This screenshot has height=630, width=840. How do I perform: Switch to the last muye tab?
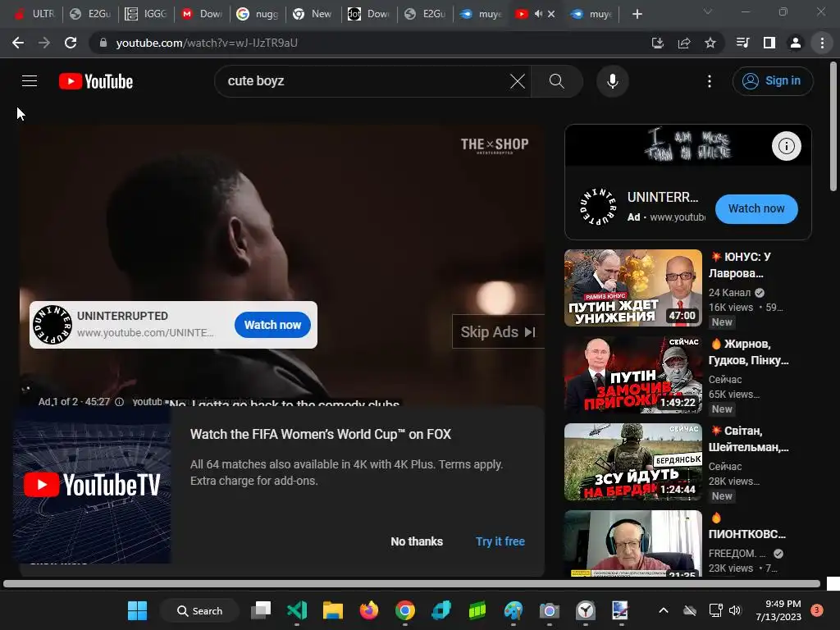pyautogui.click(x=592, y=14)
